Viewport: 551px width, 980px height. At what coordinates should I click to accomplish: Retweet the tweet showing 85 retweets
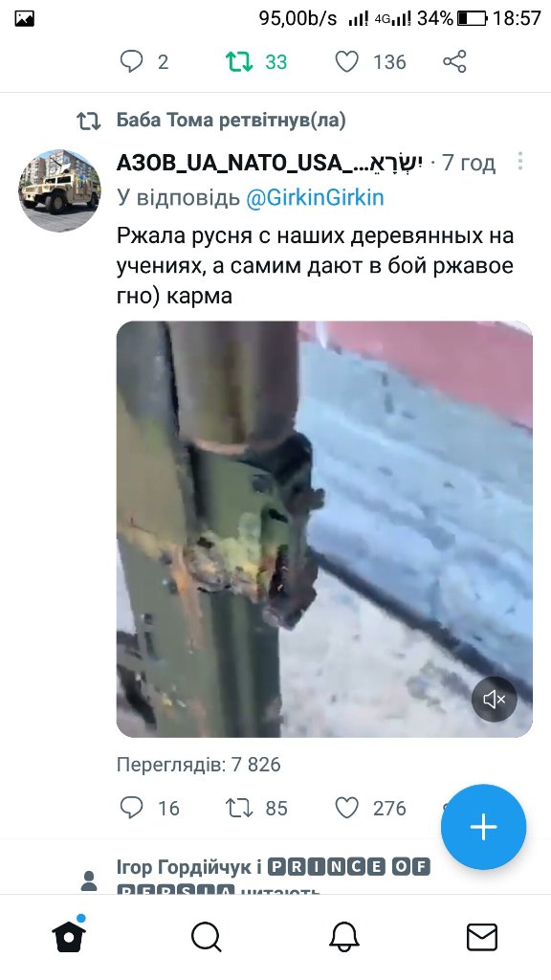pyautogui.click(x=238, y=808)
